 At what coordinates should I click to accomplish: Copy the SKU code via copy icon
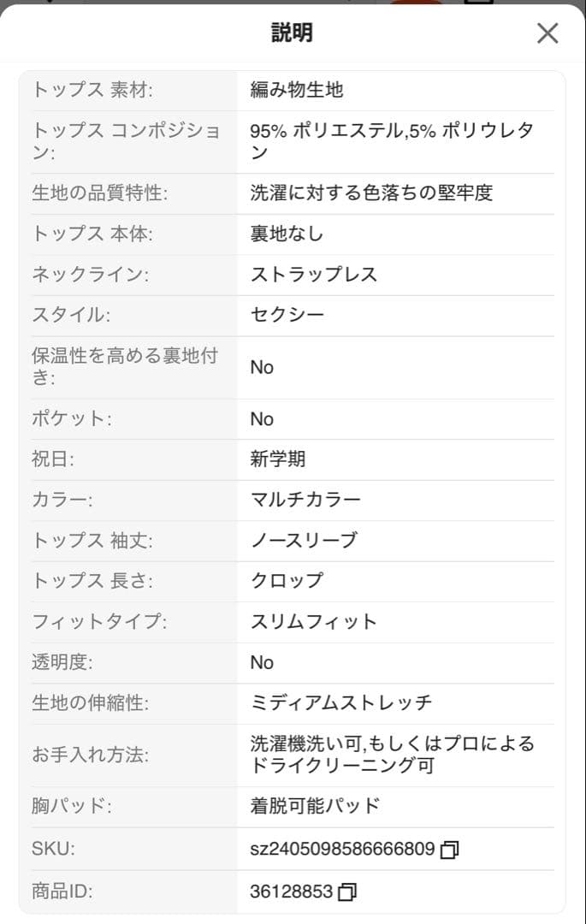tap(449, 850)
